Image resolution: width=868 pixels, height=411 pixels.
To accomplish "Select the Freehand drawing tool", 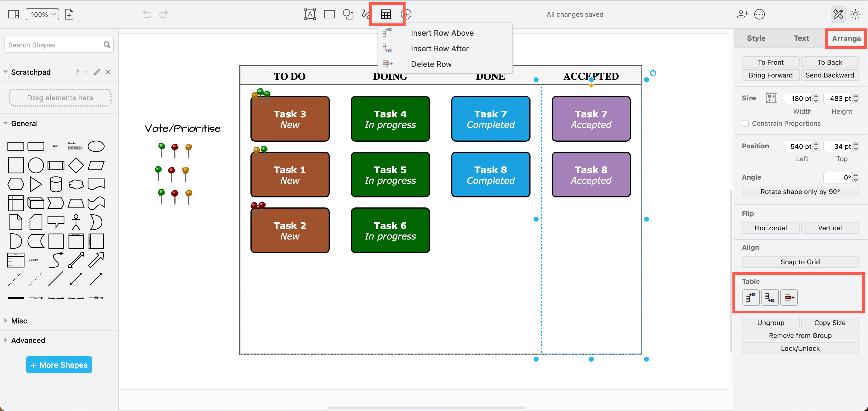I will [367, 14].
